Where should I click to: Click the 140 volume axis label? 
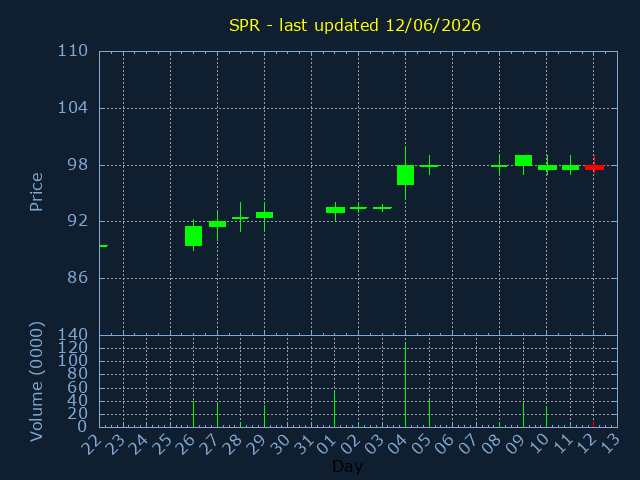[73, 335]
